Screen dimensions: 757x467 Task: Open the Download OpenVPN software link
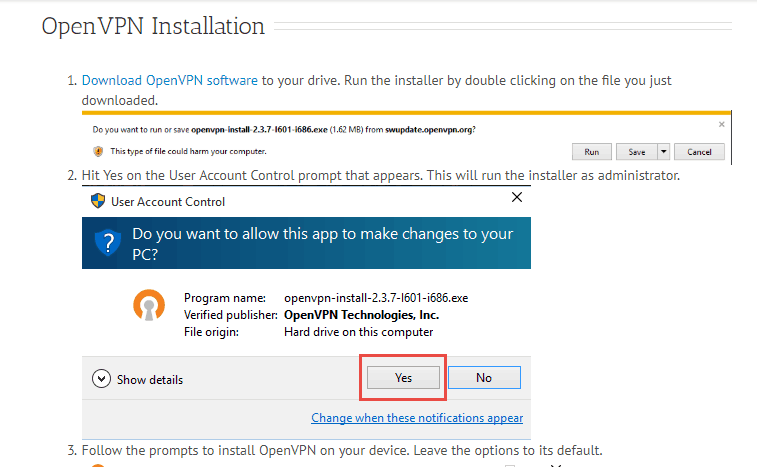[x=169, y=80]
